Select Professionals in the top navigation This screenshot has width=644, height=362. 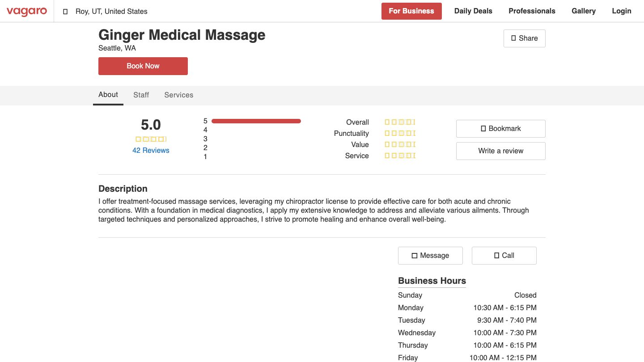(x=532, y=11)
